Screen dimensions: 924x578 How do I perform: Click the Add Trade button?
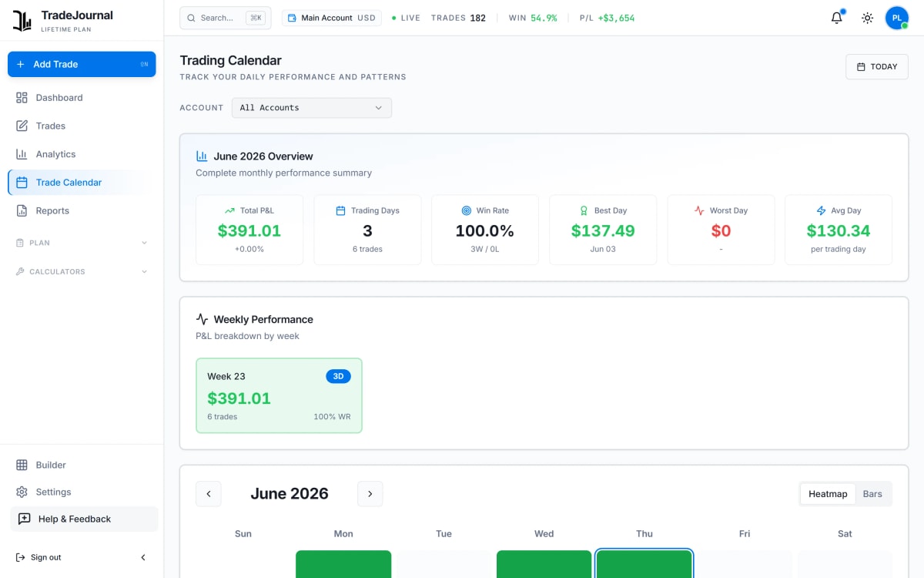click(x=82, y=64)
